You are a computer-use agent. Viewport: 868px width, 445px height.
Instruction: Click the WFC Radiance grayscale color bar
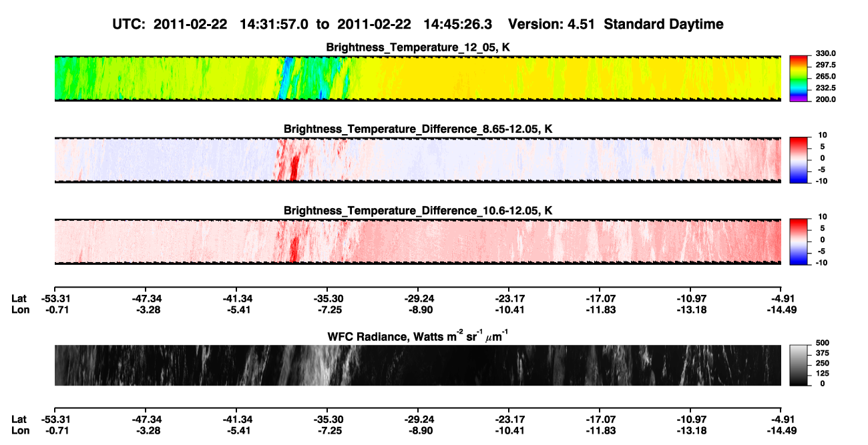[x=798, y=366]
